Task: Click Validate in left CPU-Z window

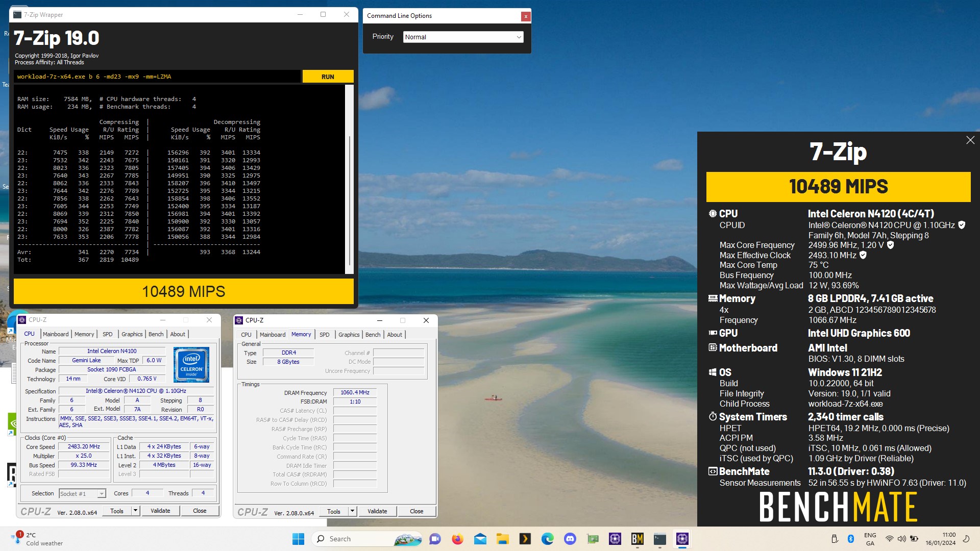Action: 160,511
